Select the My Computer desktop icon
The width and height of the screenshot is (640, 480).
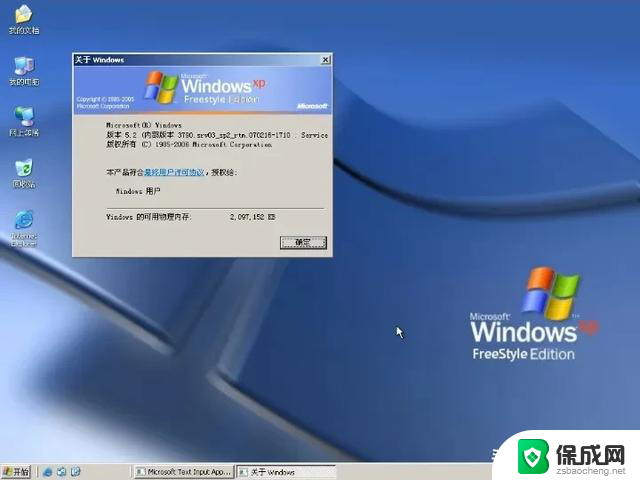click(x=24, y=71)
